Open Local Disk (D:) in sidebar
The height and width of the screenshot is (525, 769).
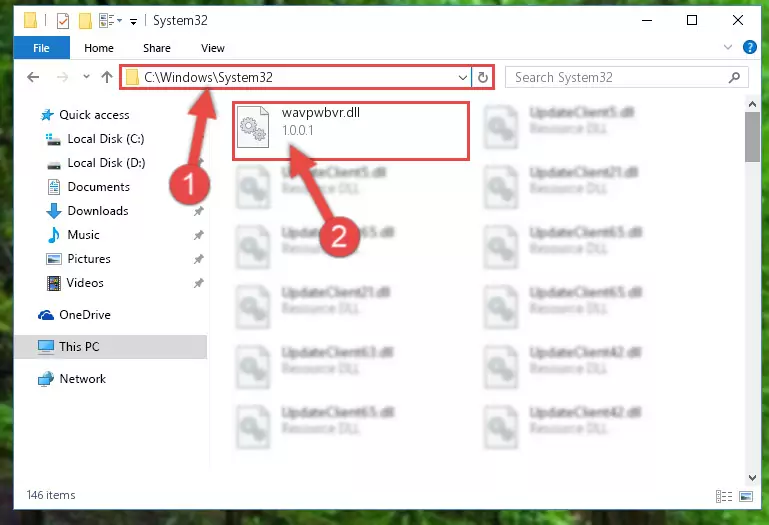tap(106, 163)
